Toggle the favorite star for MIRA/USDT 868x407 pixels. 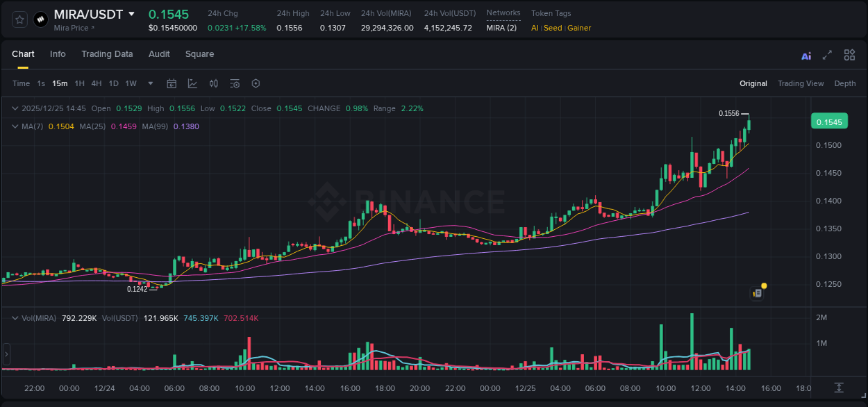pos(19,19)
